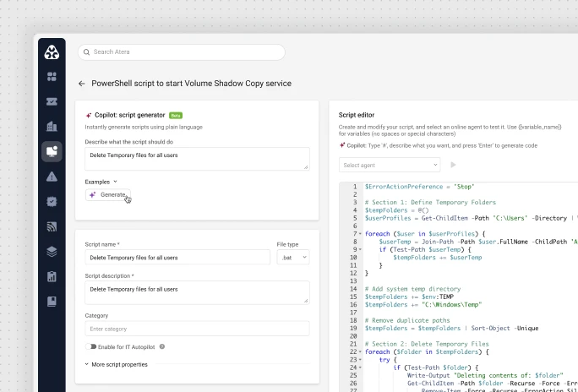Open the Customers building icon in sidebar
Image resolution: width=578 pixels, height=392 pixels.
pos(52,127)
